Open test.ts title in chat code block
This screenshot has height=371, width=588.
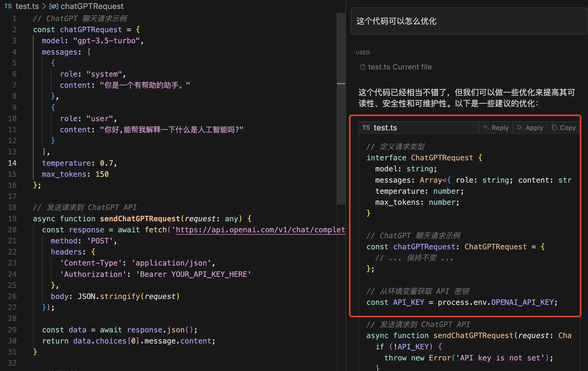coord(385,128)
